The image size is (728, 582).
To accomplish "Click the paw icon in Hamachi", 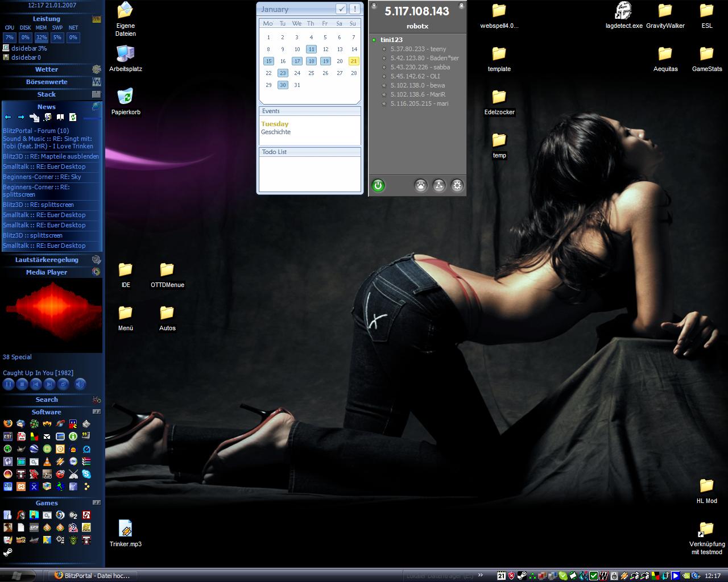I will click(x=420, y=185).
